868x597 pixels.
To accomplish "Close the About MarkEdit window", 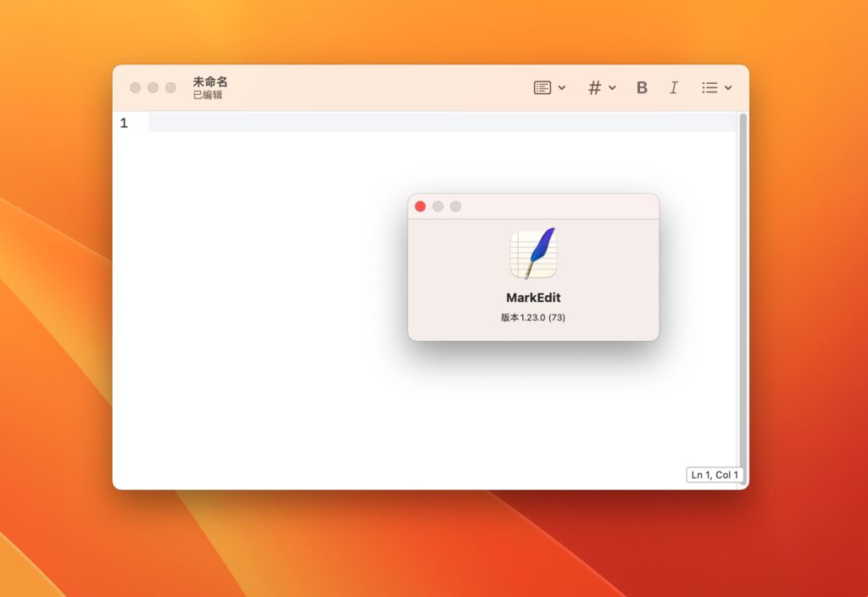I will coord(420,206).
